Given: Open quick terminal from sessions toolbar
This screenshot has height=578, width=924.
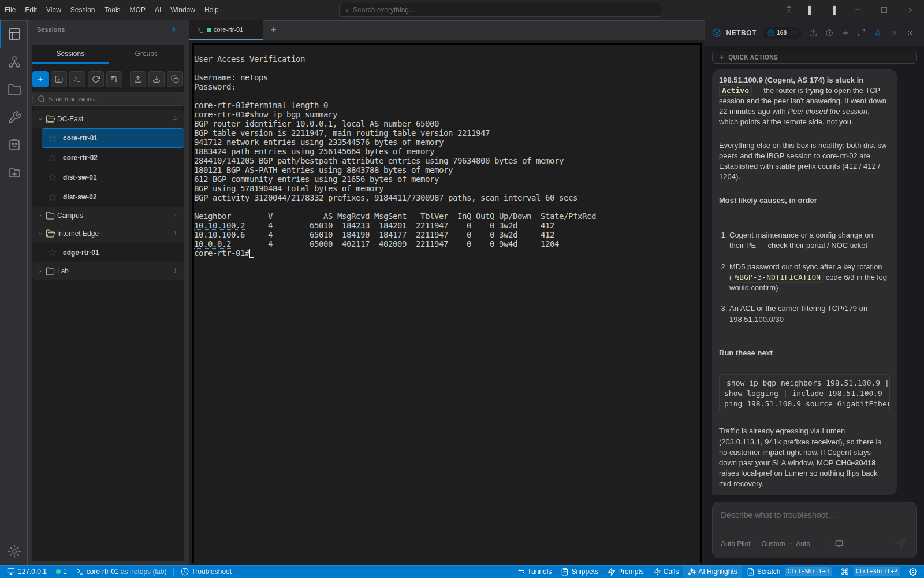Looking at the screenshot, I should 77,79.
